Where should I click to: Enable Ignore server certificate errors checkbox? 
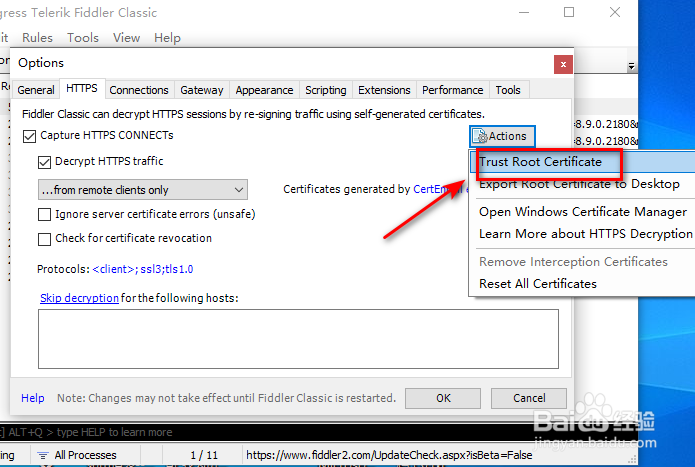(x=44, y=214)
